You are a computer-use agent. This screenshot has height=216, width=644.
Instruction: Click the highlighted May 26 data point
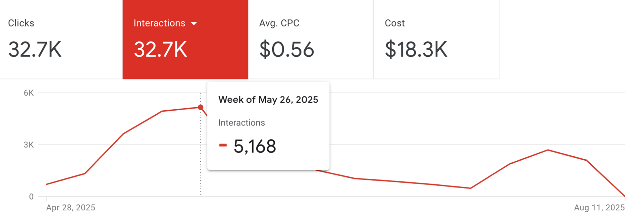[x=201, y=107]
